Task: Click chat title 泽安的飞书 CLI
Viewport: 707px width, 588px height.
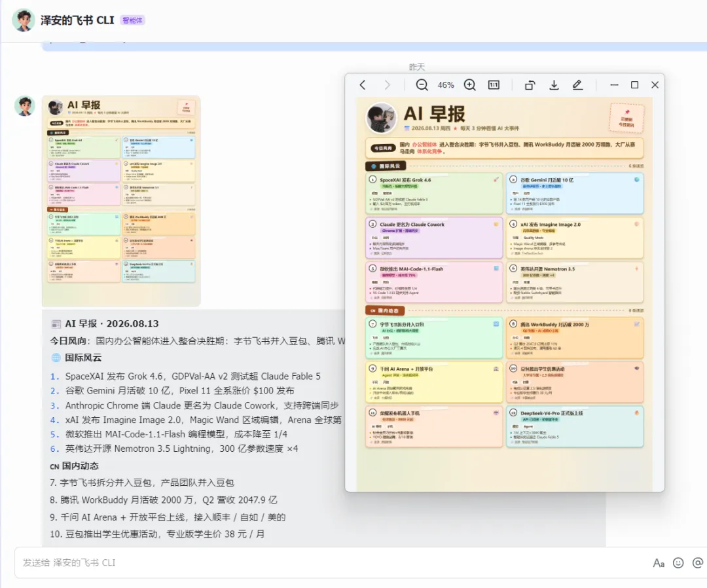Action: (x=77, y=20)
